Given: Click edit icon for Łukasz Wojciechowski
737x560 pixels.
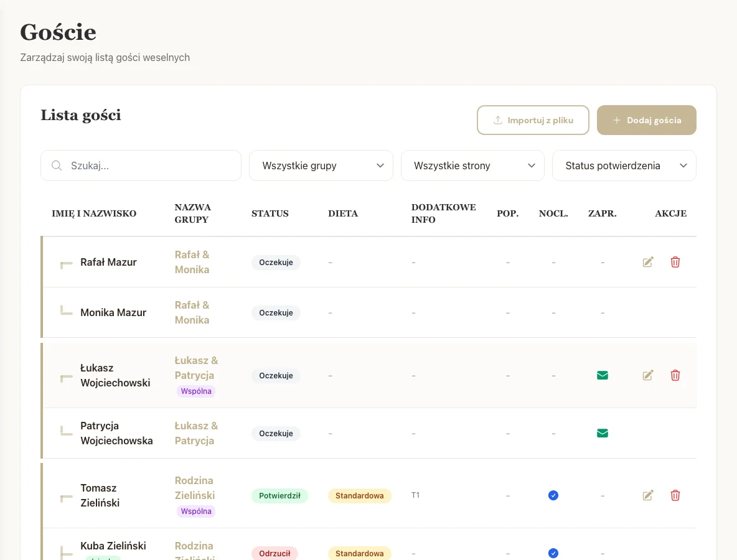Looking at the screenshot, I should pyautogui.click(x=648, y=375).
